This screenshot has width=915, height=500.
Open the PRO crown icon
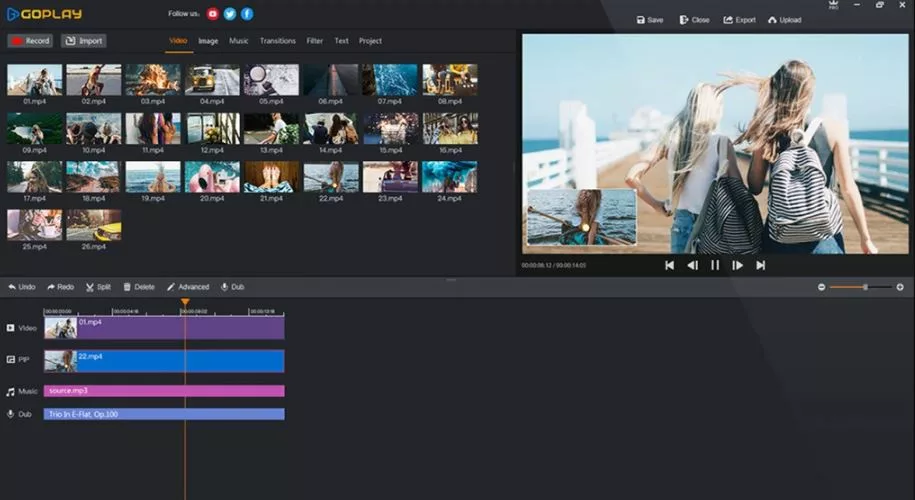833,5
